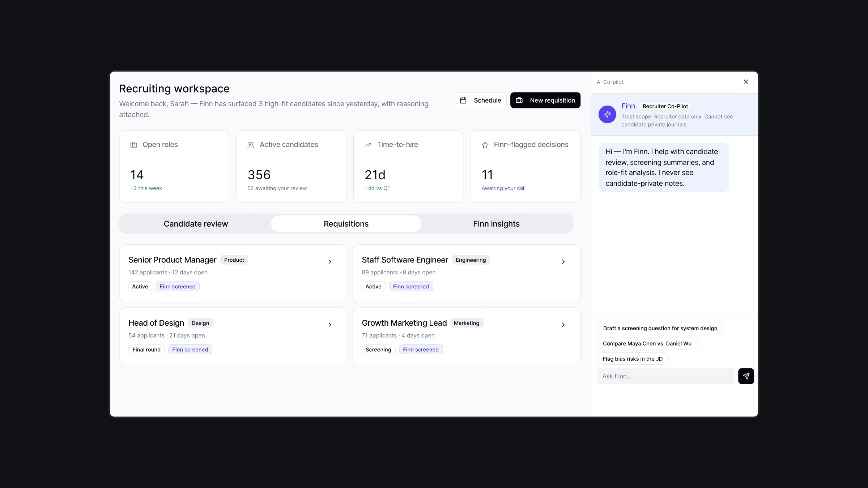Screen dimensions: 868x488
Task: Click the Product department tag
Action: point(234,260)
